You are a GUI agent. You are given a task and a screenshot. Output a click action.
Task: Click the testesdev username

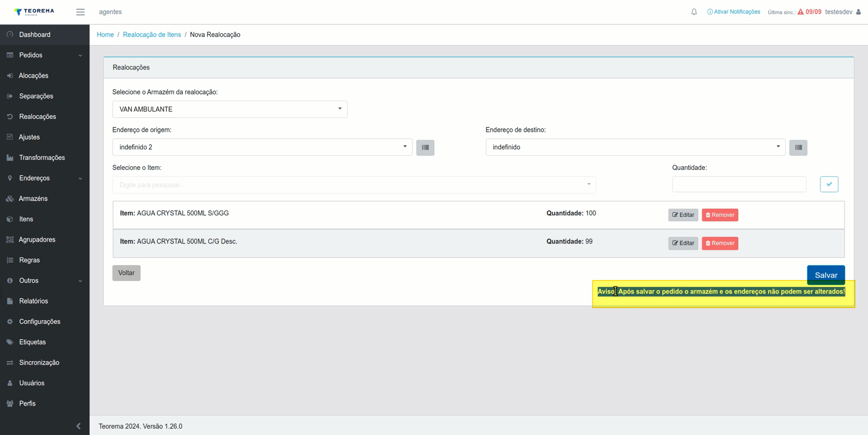coord(839,12)
